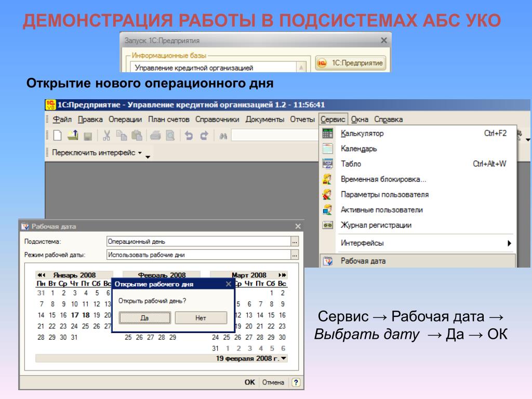The width and height of the screenshot is (532, 399).
Task: Click the Табло icon in the menu
Action: (x=327, y=164)
